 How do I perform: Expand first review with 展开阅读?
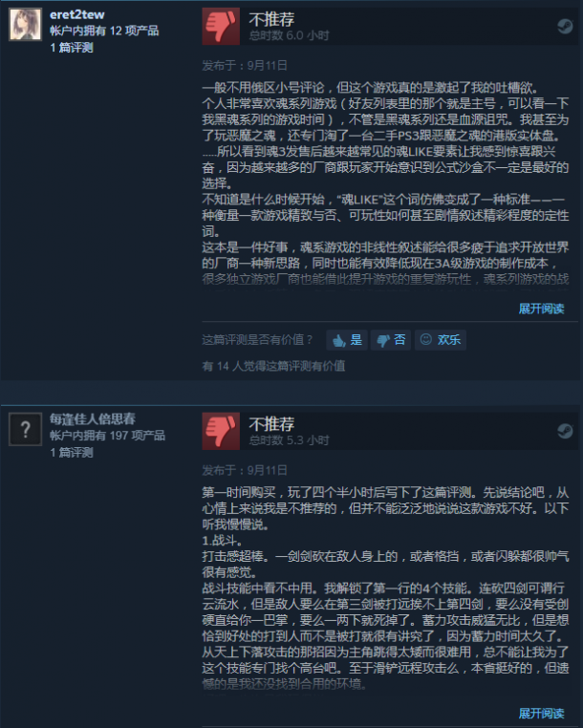pos(541,309)
